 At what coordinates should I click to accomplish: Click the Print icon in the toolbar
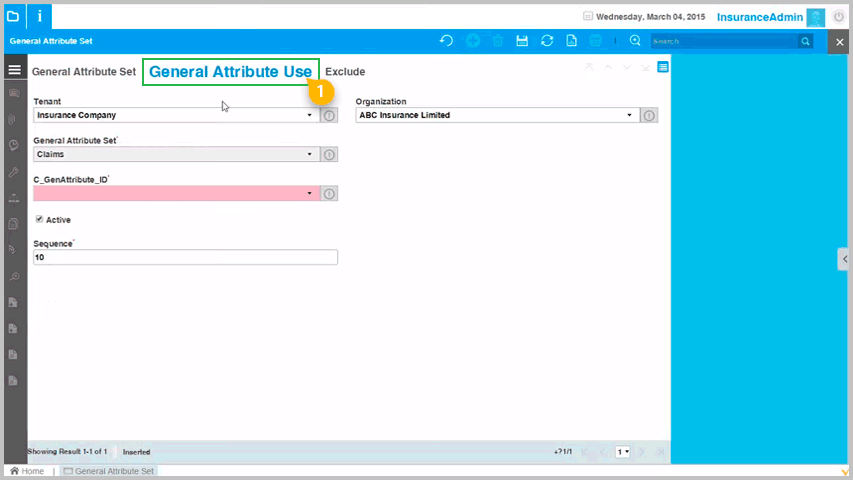pos(596,41)
